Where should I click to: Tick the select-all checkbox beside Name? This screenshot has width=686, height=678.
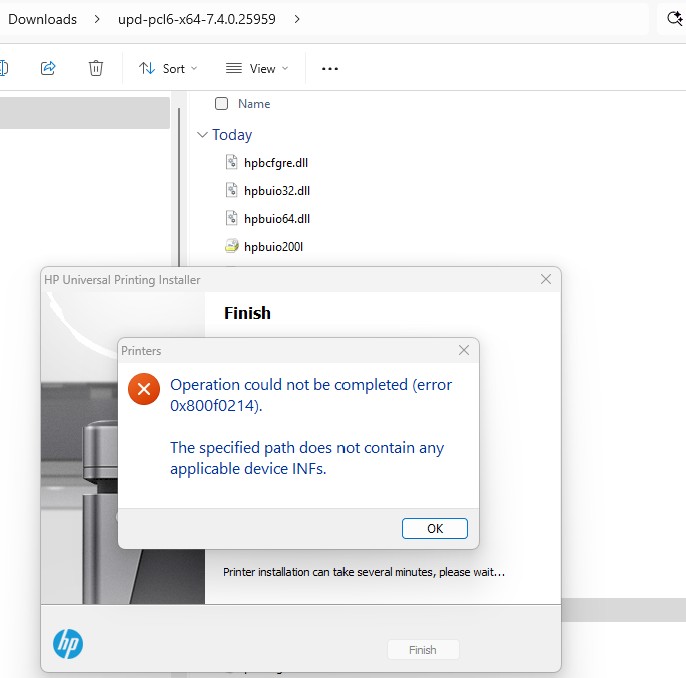click(x=221, y=104)
